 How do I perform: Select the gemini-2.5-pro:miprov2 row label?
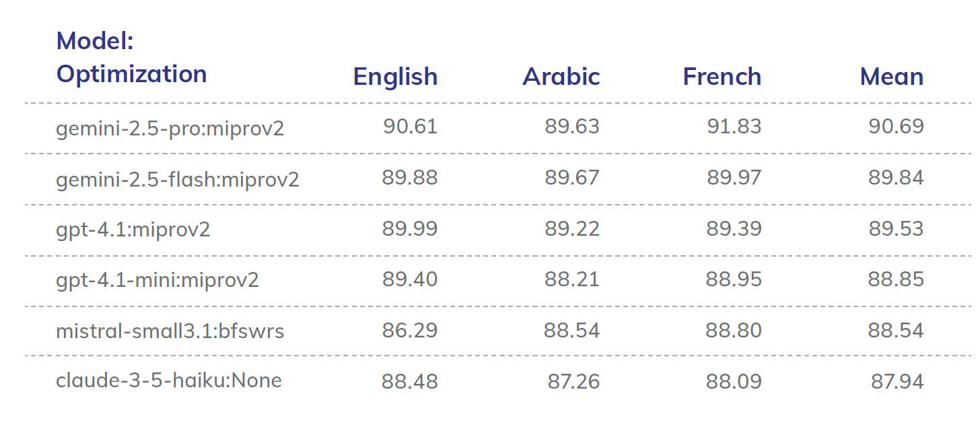pos(170,128)
